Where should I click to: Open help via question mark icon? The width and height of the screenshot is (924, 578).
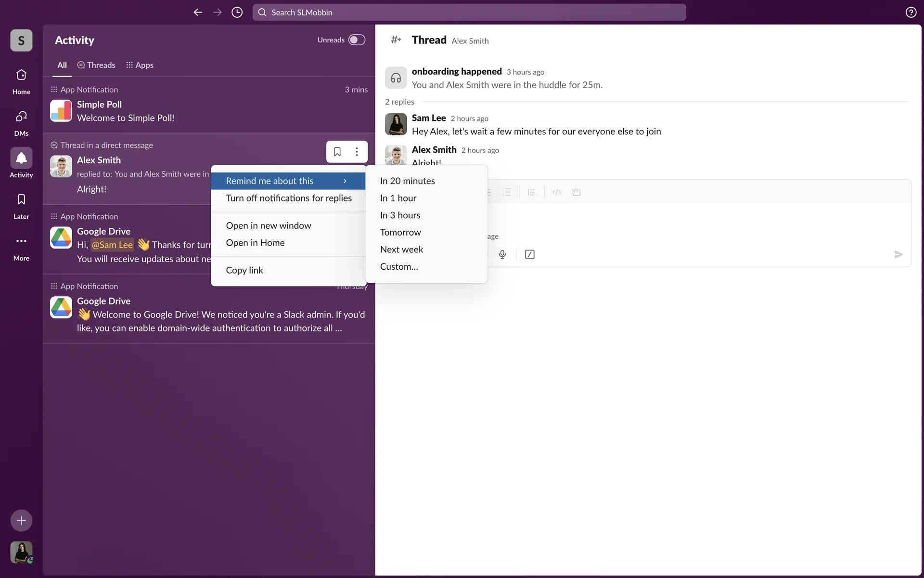coord(911,13)
